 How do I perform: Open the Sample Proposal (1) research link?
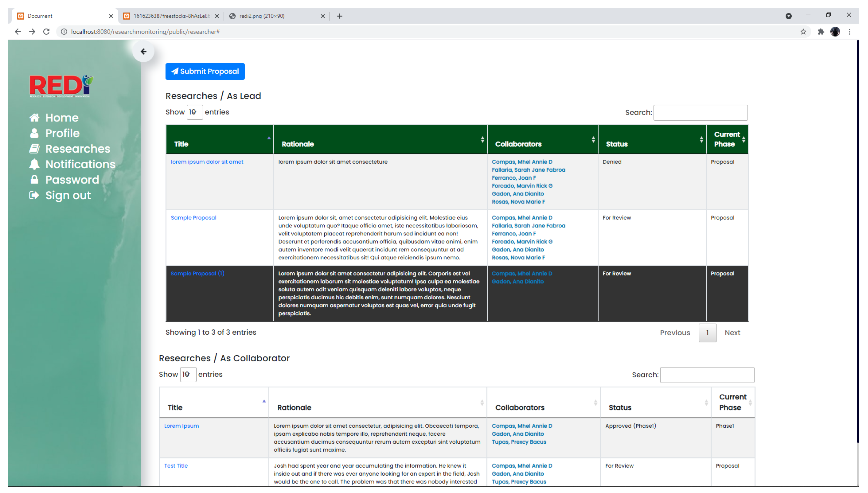click(x=197, y=274)
